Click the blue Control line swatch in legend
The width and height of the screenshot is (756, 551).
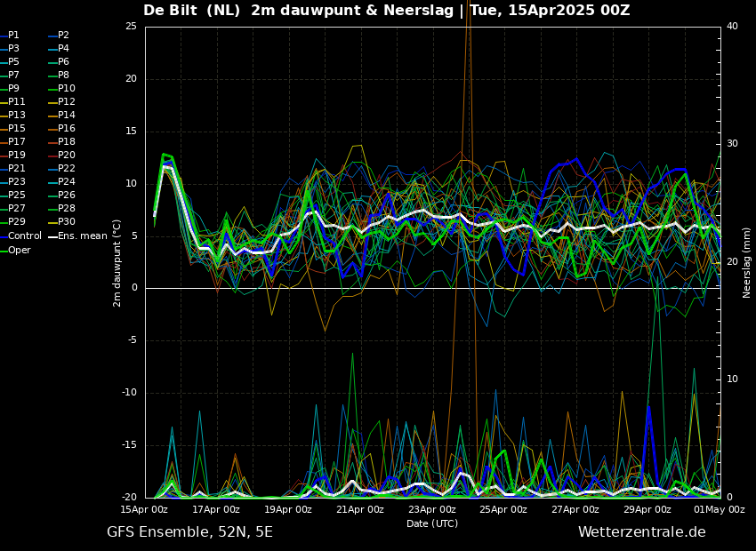click(x=4, y=237)
